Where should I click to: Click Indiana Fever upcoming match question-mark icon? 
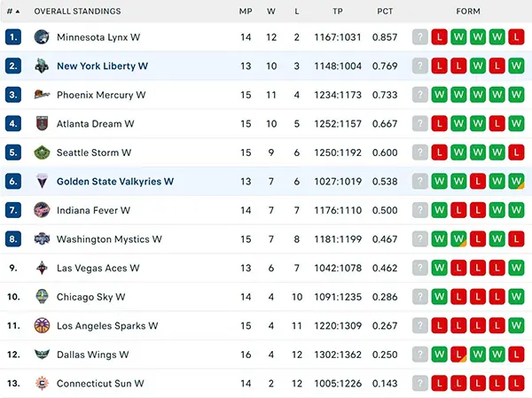[420, 210]
